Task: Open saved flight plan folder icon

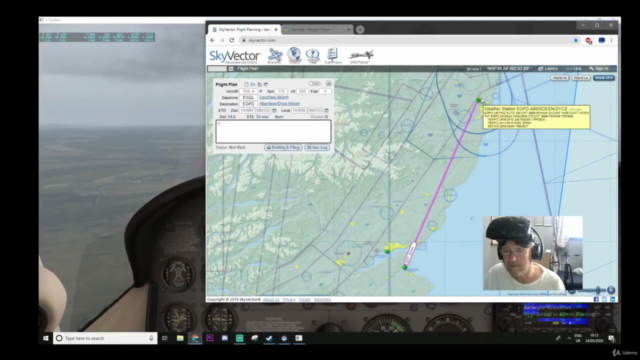Action: tap(253, 84)
